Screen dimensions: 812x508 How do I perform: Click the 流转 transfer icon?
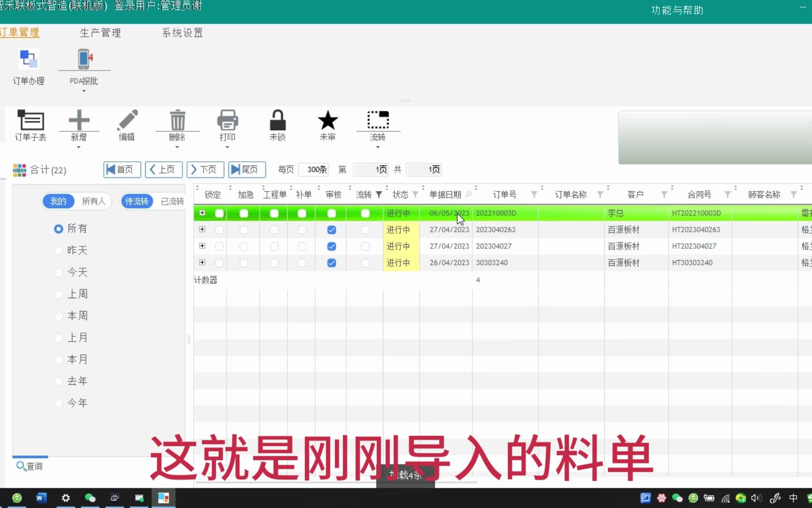tap(378, 120)
